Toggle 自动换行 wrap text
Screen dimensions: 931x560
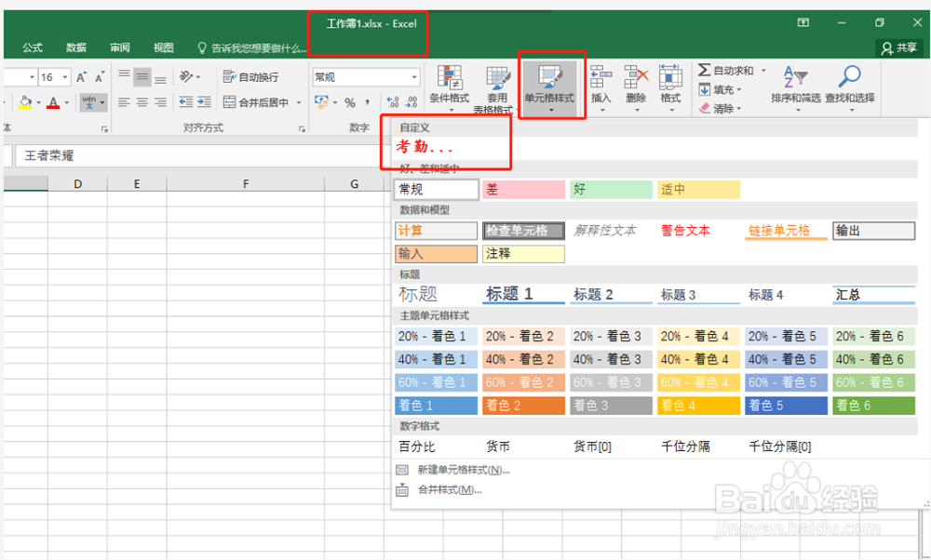tap(250, 76)
